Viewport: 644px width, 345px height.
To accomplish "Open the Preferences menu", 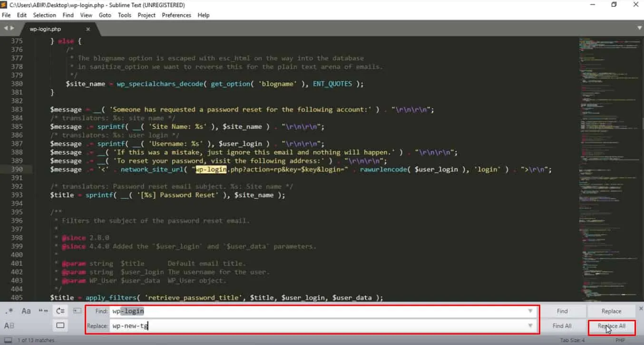I will pos(176,15).
